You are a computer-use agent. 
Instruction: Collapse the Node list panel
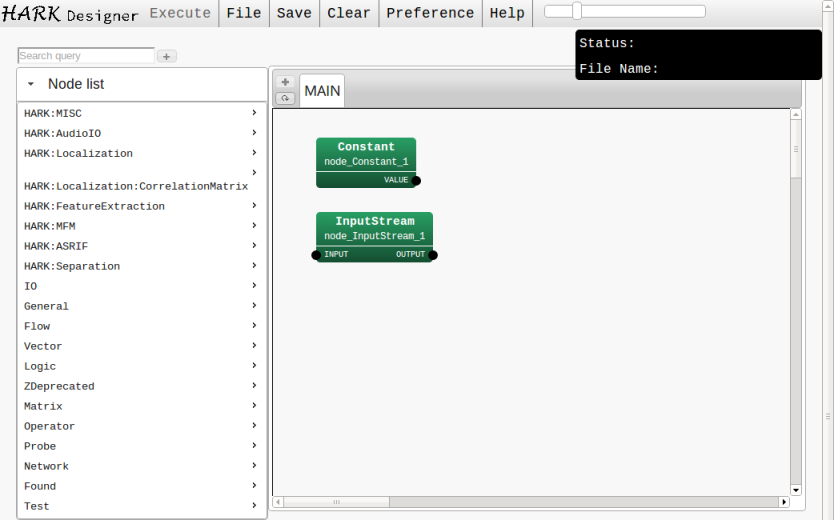[x=31, y=85]
